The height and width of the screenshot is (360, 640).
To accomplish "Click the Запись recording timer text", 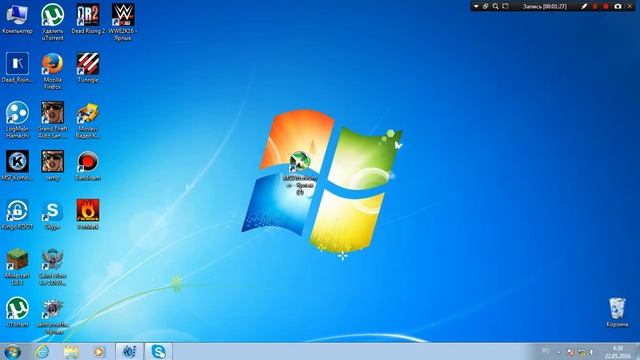I will click(x=544, y=7).
